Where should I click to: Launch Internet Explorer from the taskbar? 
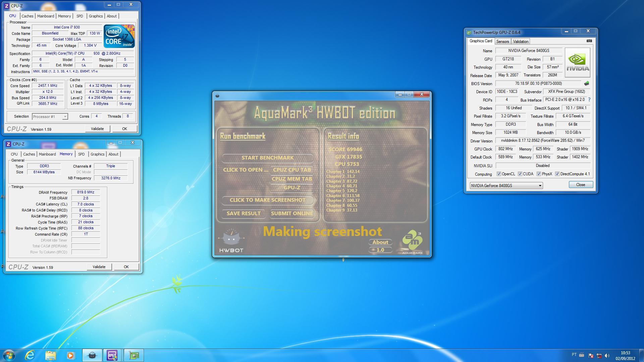pyautogui.click(x=30, y=355)
